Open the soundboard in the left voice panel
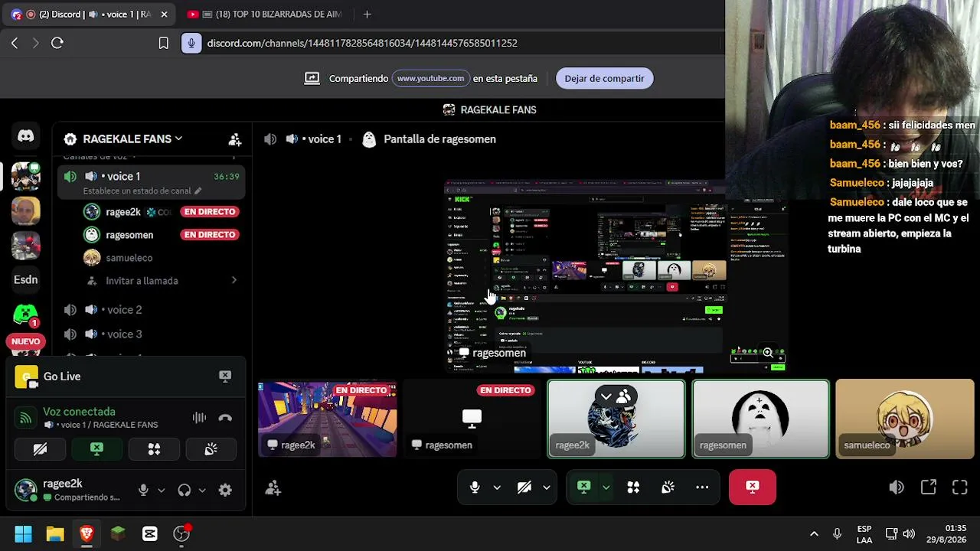The image size is (980, 551). point(211,449)
